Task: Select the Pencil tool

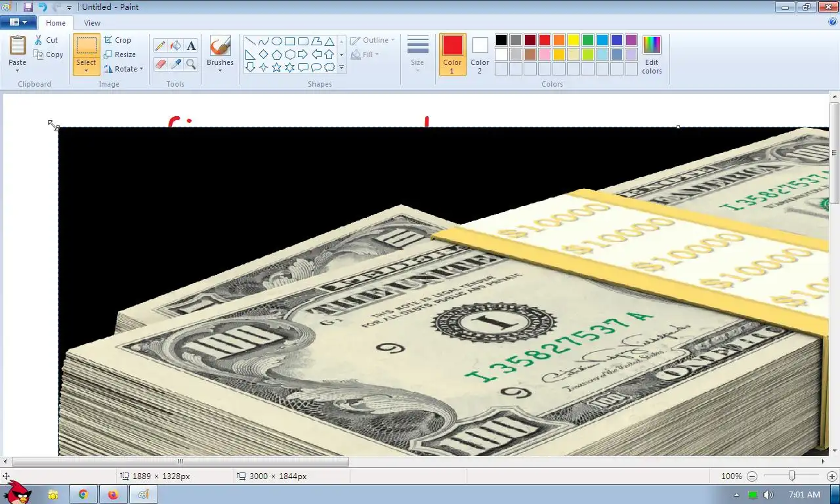Action: click(160, 45)
